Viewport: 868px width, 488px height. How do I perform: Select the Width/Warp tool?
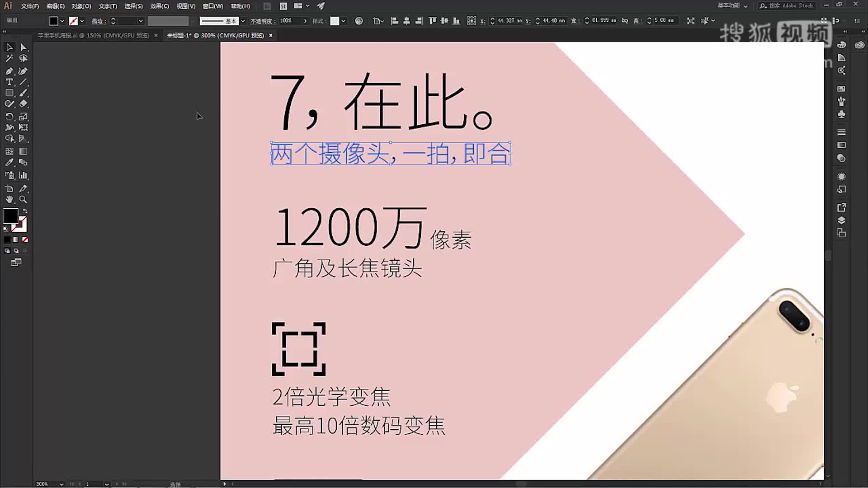tap(9, 127)
